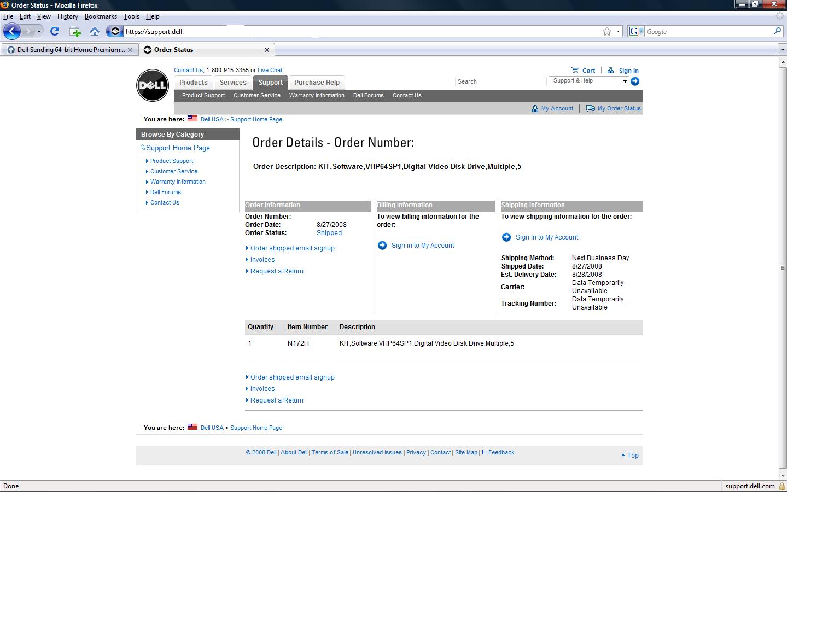This screenshot has height=630, width=840.
Task: Click the padlock icon in status bar
Action: coord(782,486)
